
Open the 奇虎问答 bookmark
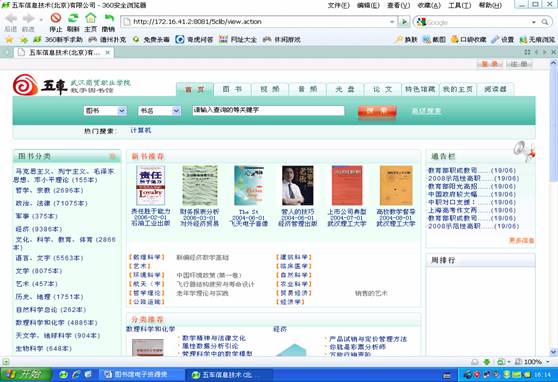pyautogui.click(x=195, y=40)
